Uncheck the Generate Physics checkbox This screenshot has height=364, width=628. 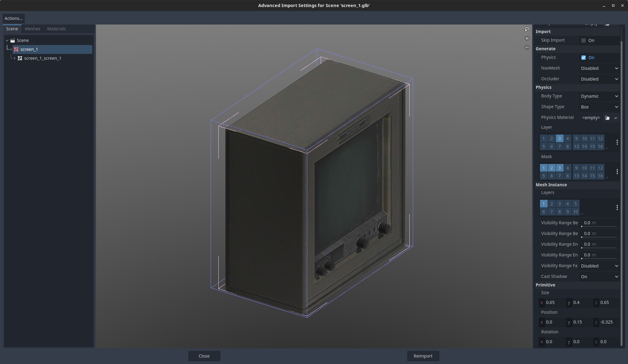pyautogui.click(x=583, y=58)
